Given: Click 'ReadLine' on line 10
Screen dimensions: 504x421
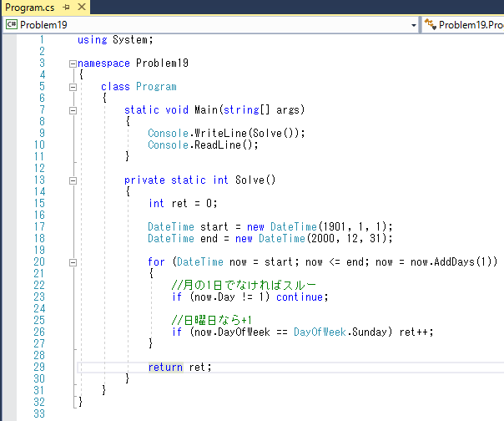Looking at the screenshot, I should (218, 145).
